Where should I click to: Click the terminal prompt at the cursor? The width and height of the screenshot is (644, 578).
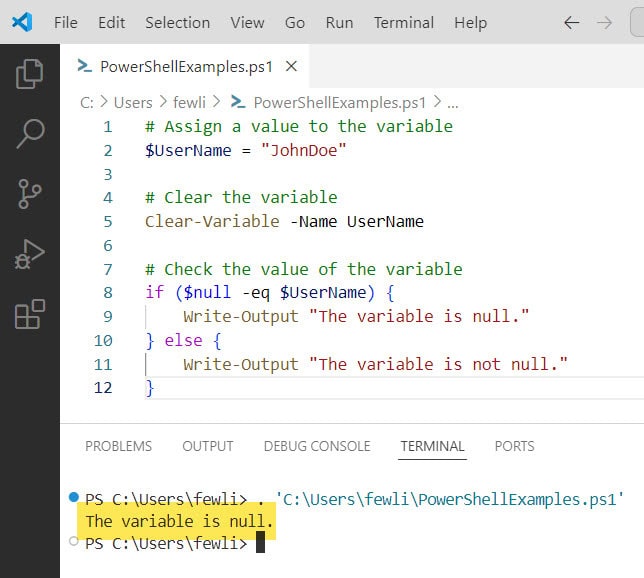click(260, 542)
